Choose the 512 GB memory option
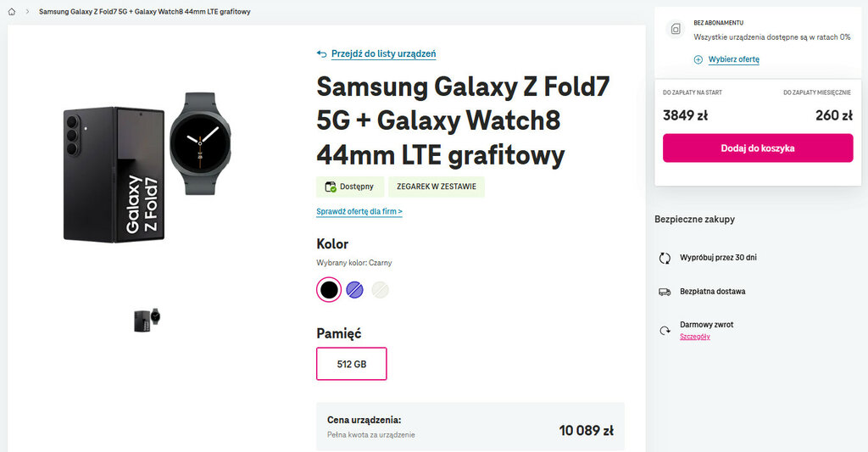Viewport: 868px width, 452px height. click(x=351, y=364)
